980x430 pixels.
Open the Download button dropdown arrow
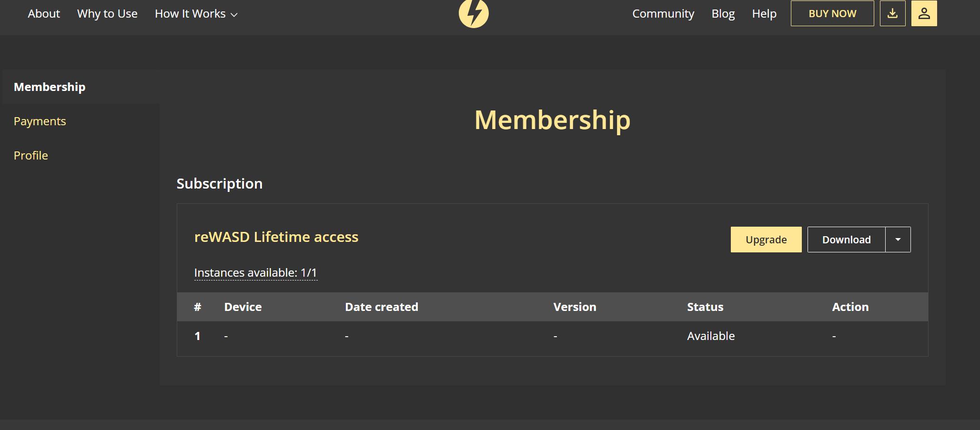point(898,240)
